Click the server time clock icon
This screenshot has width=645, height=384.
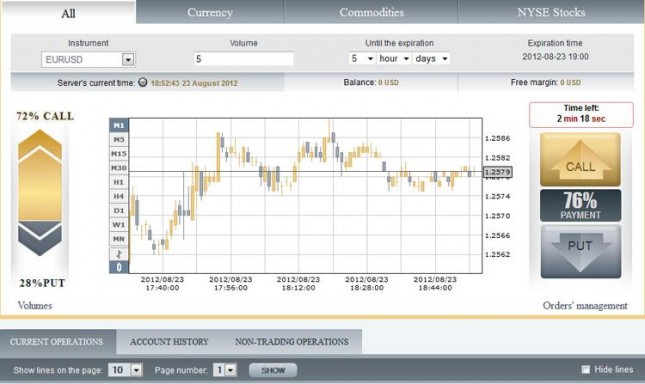[143, 82]
